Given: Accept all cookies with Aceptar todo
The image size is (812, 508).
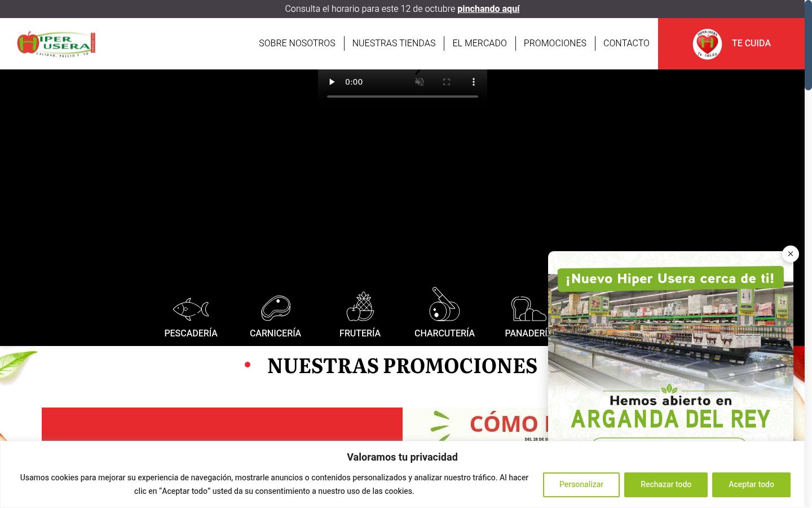Looking at the screenshot, I should pyautogui.click(x=751, y=484).
